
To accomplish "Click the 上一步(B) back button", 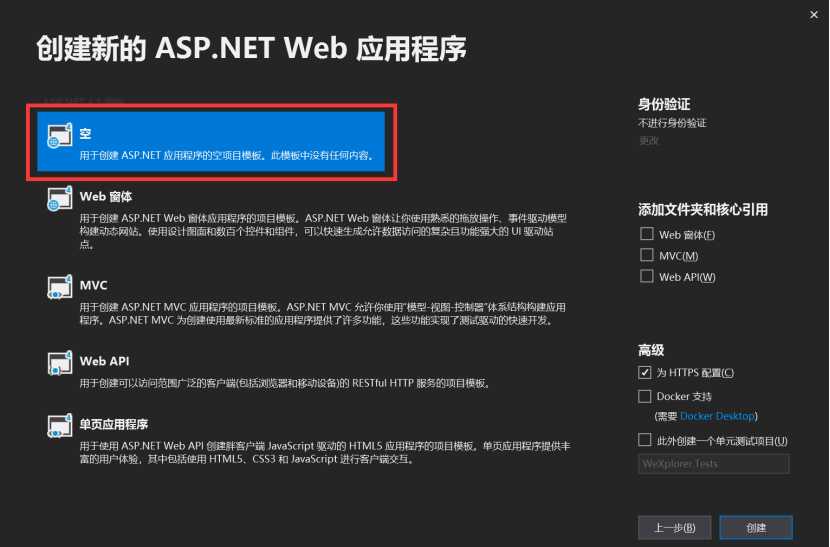I will (x=674, y=527).
